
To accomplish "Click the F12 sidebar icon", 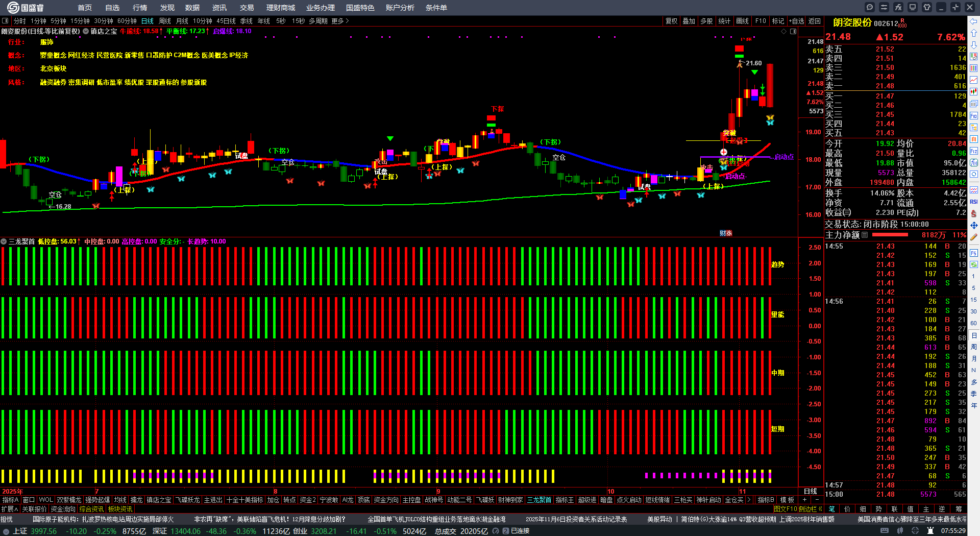I will click(x=974, y=151).
